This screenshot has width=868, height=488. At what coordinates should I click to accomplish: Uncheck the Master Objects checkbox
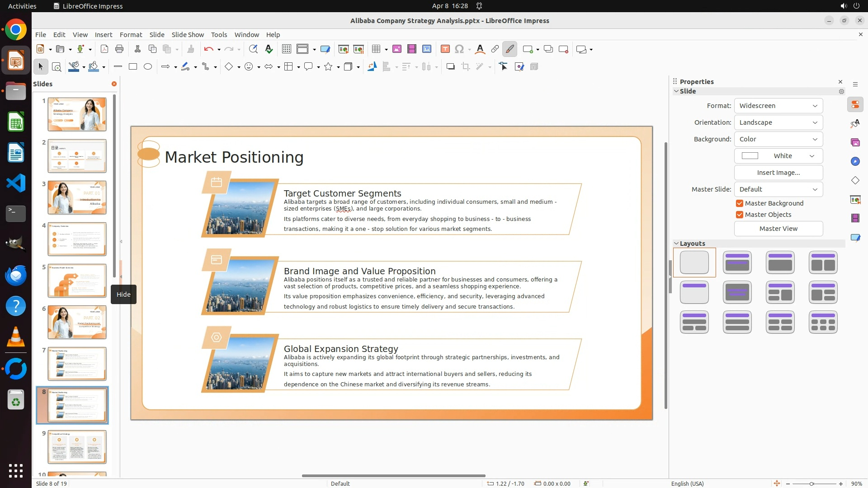tap(740, 215)
